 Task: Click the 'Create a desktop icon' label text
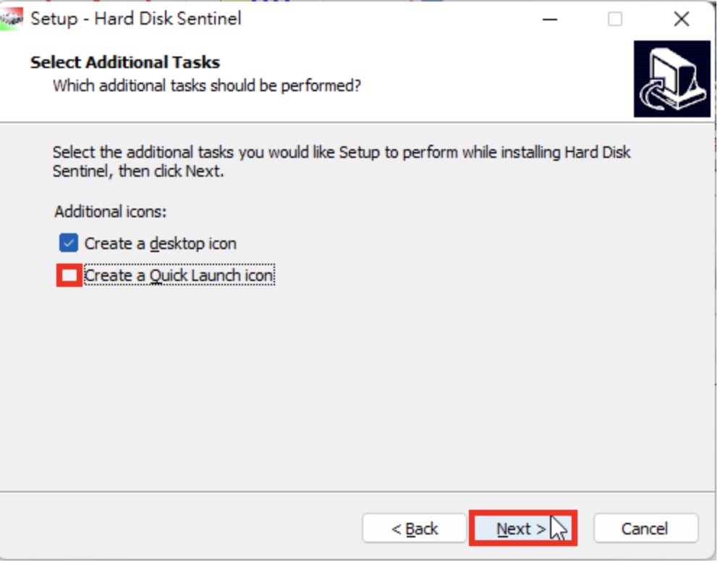(160, 243)
